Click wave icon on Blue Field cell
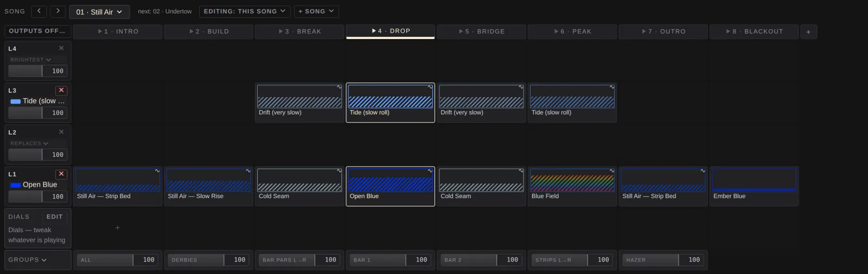This screenshot has width=868, height=274. coord(612,170)
